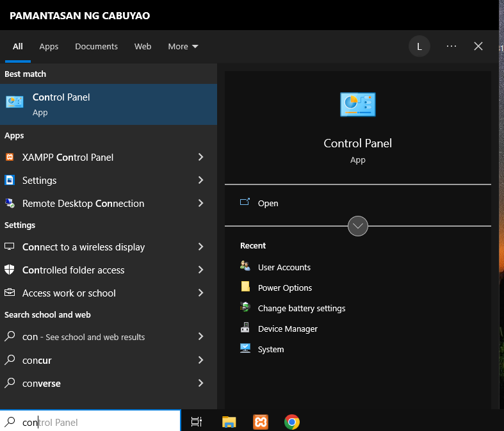Open the three-dots options menu
The image size is (504, 431).
tap(451, 46)
